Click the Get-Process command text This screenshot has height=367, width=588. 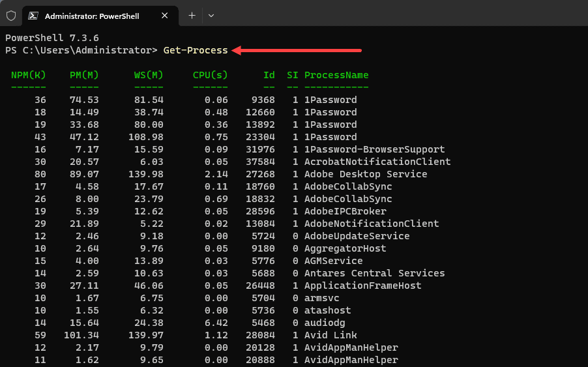click(x=196, y=50)
